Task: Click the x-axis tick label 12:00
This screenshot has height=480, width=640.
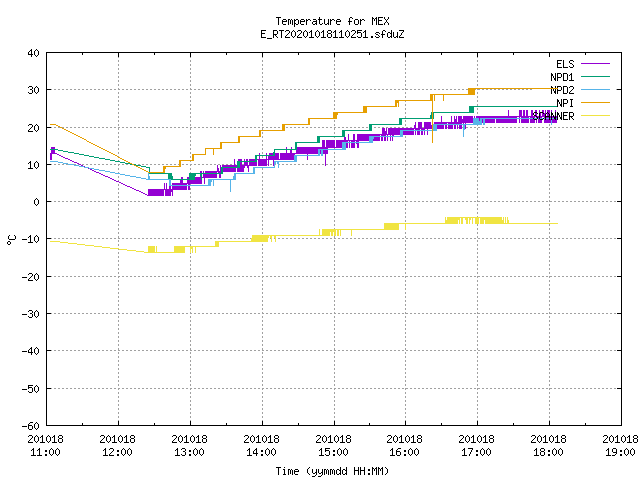Action: point(117,452)
